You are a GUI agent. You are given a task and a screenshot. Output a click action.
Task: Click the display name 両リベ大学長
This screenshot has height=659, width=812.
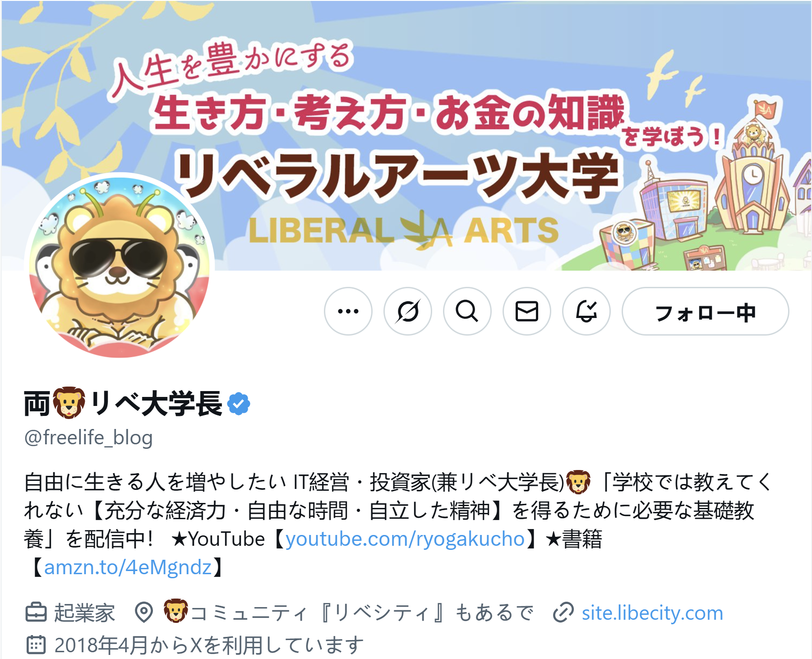tap(123, 403)
